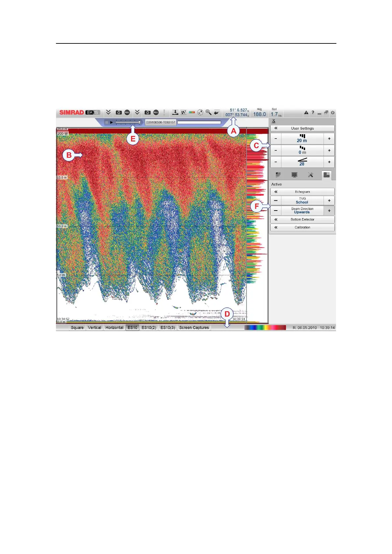Click the 10.0 m depth label on the echogram
The width and height of the screenshot is (392, 554).
(62, 226)
